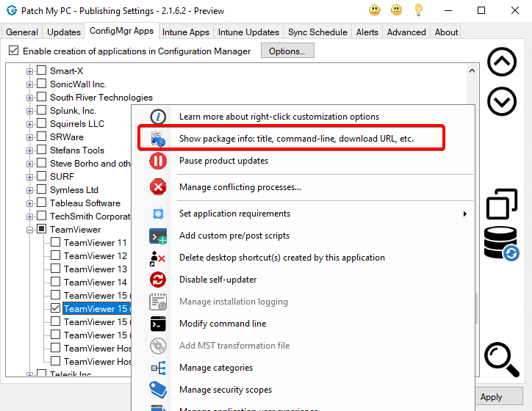Click the light bulb idea icon

pyautogui.click(x=418, y=10)
